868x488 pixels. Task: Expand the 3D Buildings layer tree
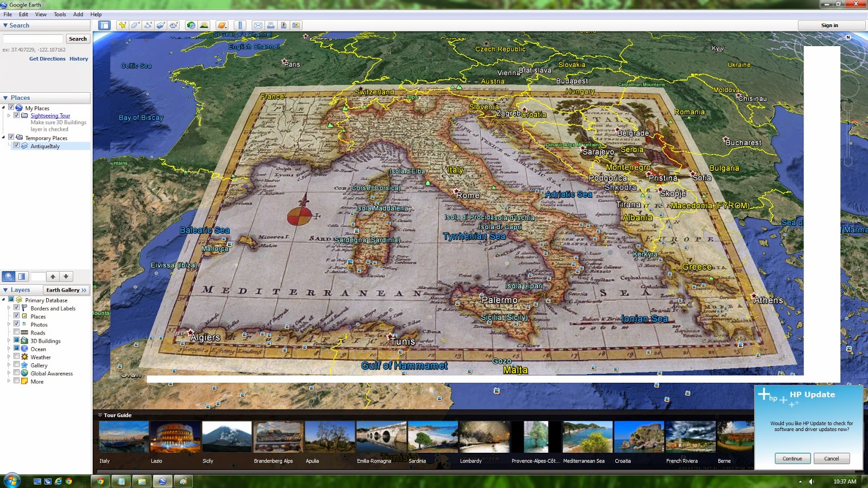pyautogui.click(x=10, y=341)
